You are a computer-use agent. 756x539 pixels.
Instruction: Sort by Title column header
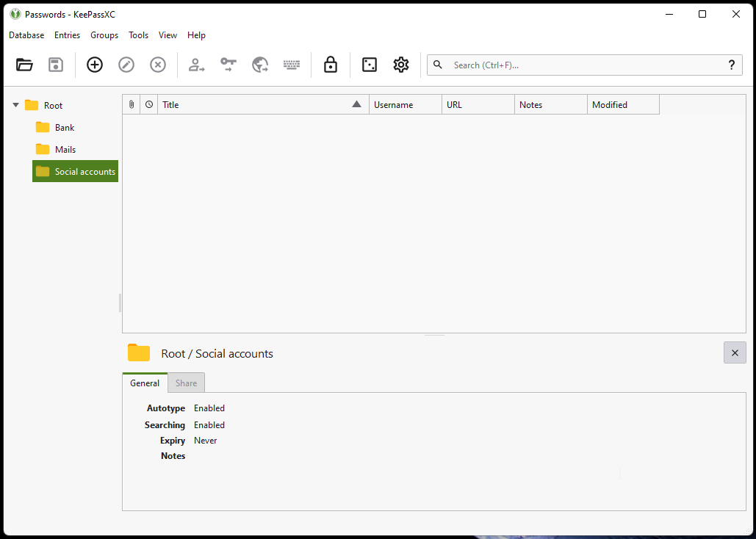(x=263, y=104)
